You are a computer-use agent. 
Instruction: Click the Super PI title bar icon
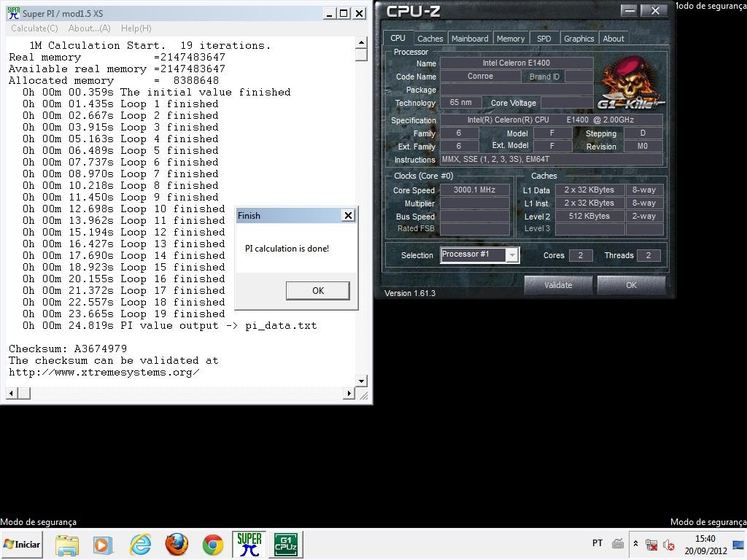tap(13, 13)
